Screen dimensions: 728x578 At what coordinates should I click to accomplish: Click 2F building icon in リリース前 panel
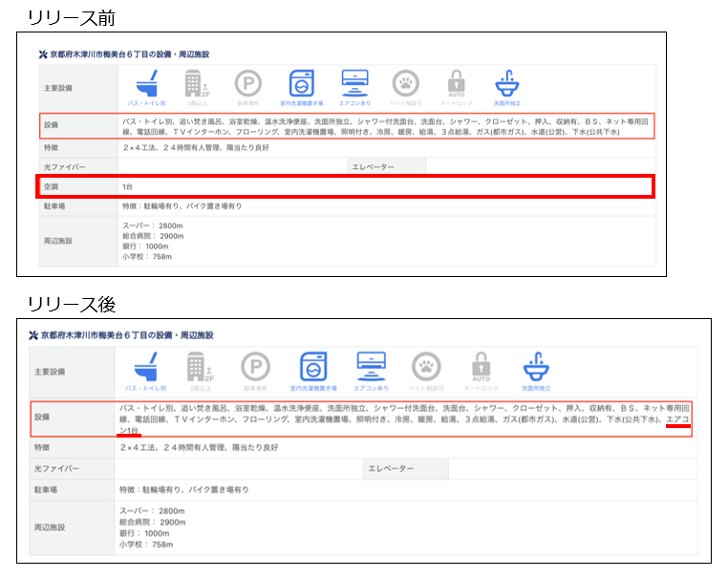(x=197, y=83)
